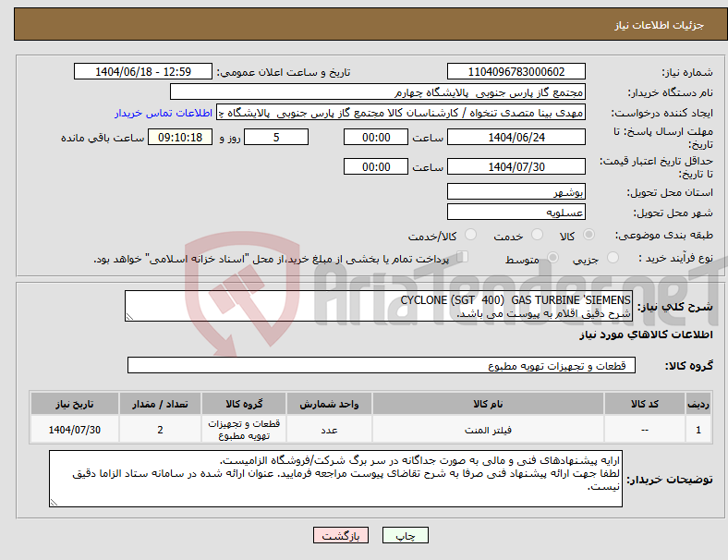The width and height of the screenshot is (728, 560).
Task: Click the quantity cell showing 2
Action: pyautogui.click(x=160, y=430)
